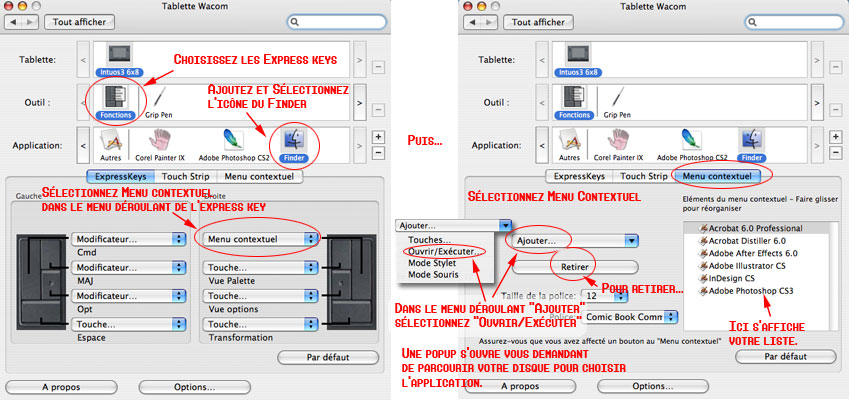Click the Intuos3 6x8 tablet icon in right window
The height and width of the screenshot is (400, 849).
(577, 60)
